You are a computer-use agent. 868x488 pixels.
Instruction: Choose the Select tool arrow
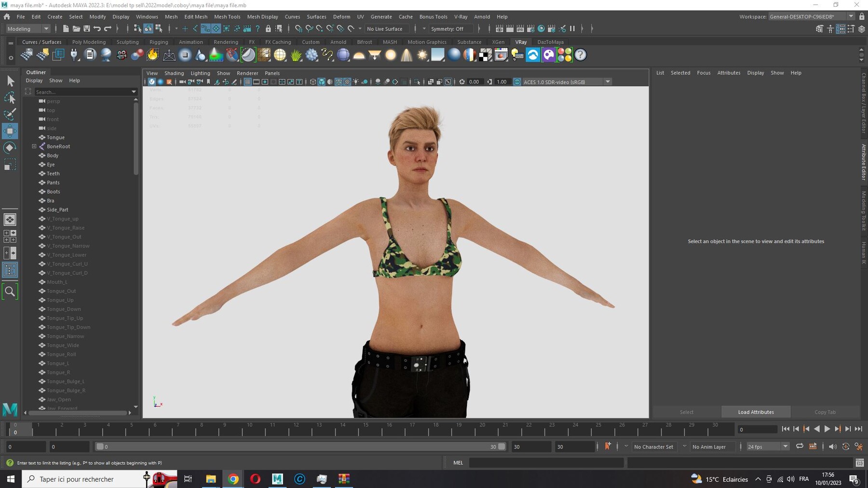(x=10, y=81)
